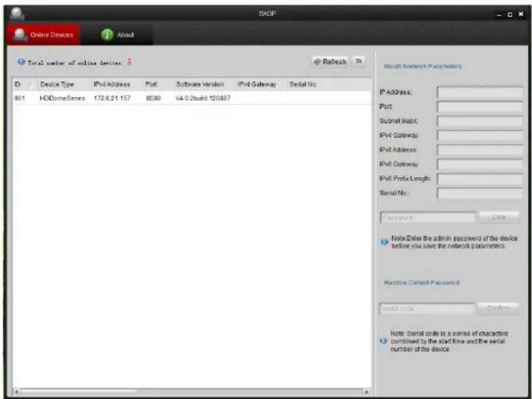532x399 pixels.
Task: Click the info icon beside admin password note
Action: click(384, 243)
